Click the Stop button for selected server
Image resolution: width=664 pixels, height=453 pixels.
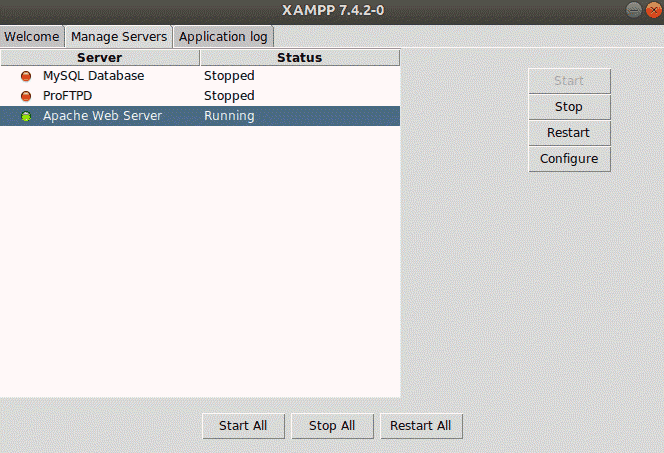[x=569, y=107]
